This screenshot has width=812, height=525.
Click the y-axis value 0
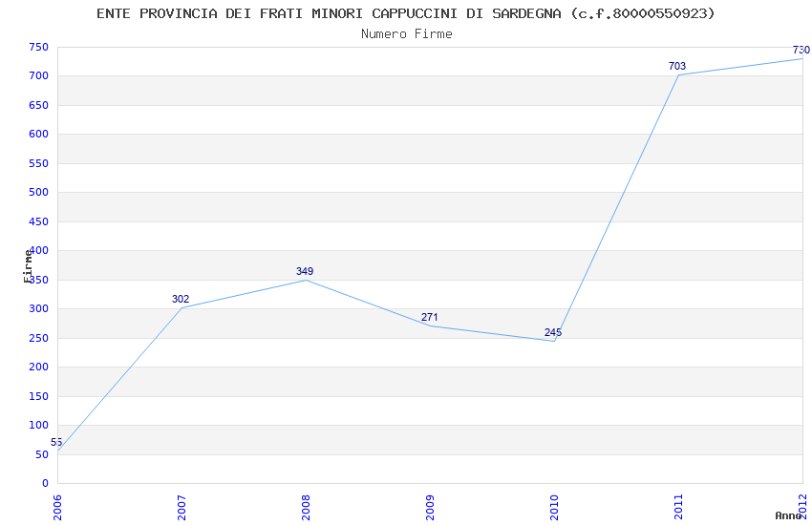click(46, 484)
